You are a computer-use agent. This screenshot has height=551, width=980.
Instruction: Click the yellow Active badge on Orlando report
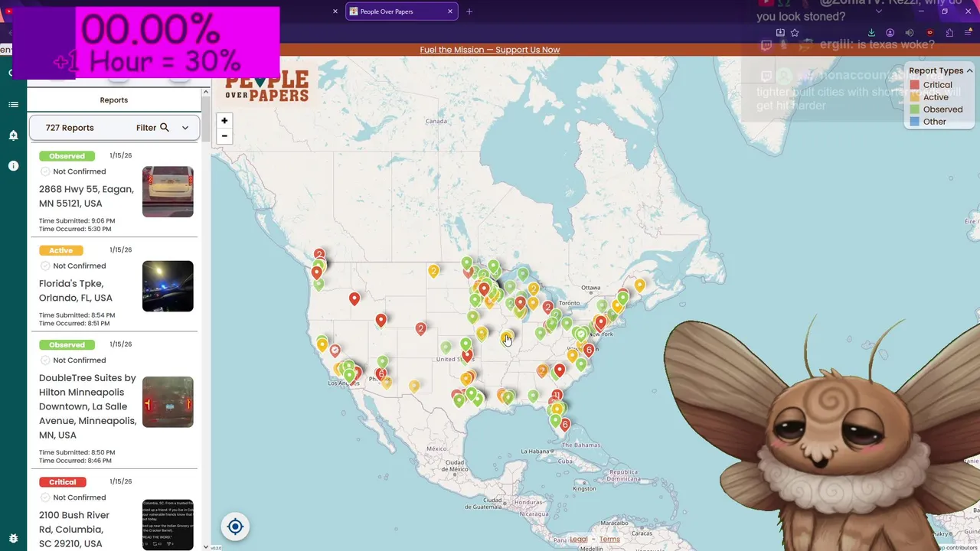click(x=60, y=250)
